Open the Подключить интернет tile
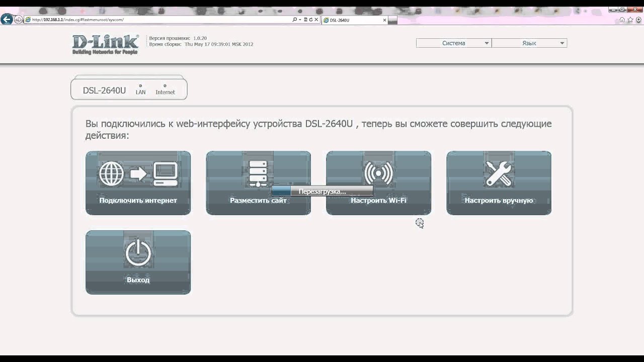 [x=138, y=183]
